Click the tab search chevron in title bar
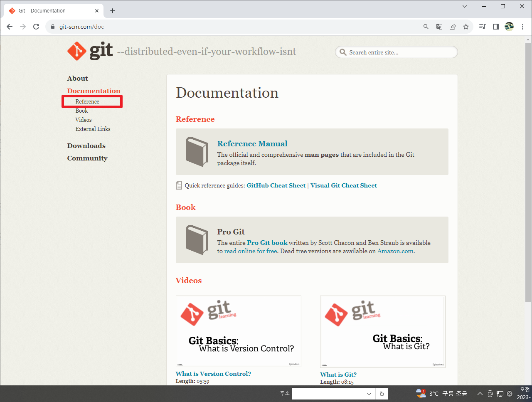Image resolution: width=532 pixels, height=402 pixels. (x=465, y=6)
